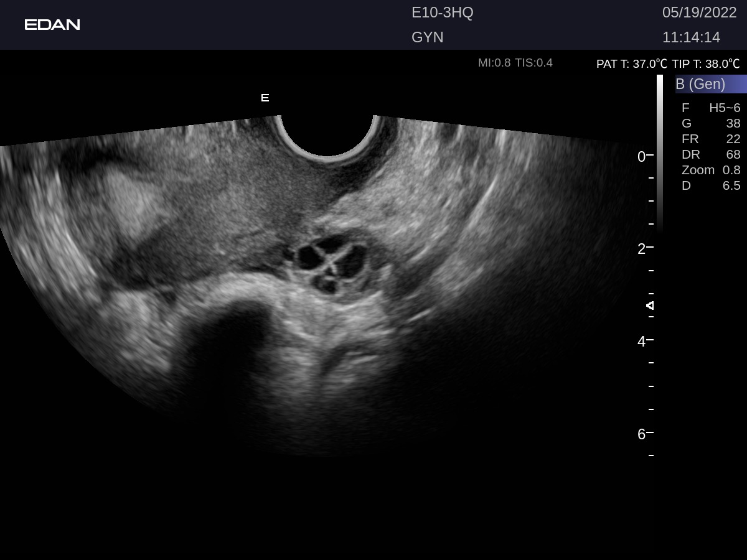Click the 4 cm depth scale marker
This screenshot has height=560, width=747.
click(x=642, y=341)
